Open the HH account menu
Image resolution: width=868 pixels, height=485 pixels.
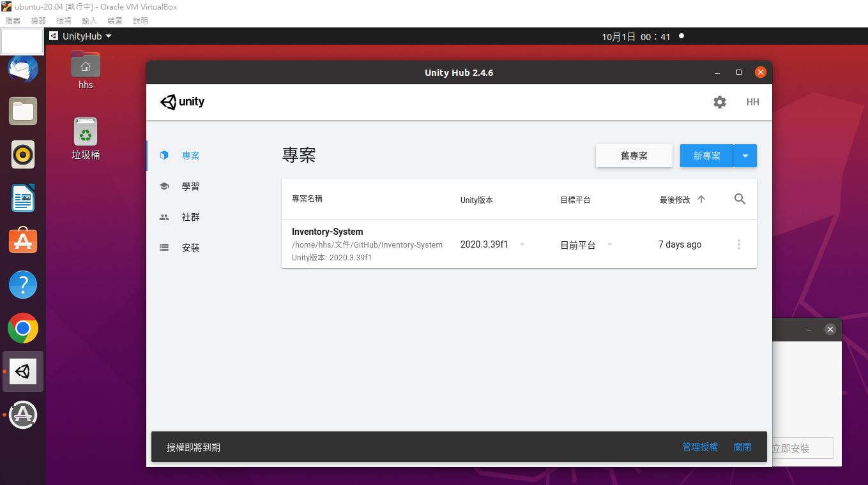(x=753, y=102)
